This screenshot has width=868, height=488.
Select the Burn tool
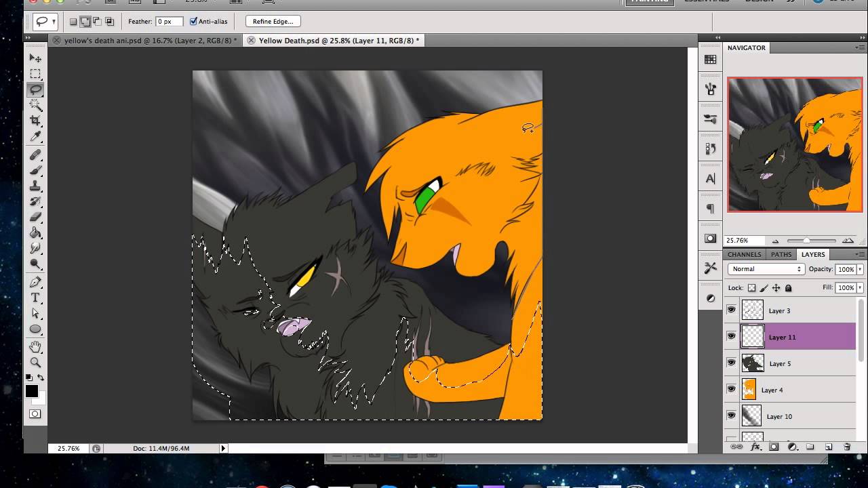tap(35, 264)
